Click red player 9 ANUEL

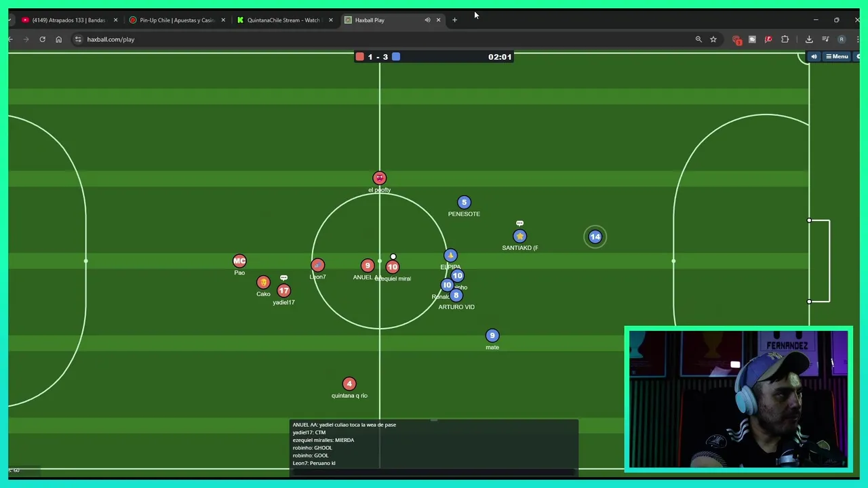coord(367,266)
